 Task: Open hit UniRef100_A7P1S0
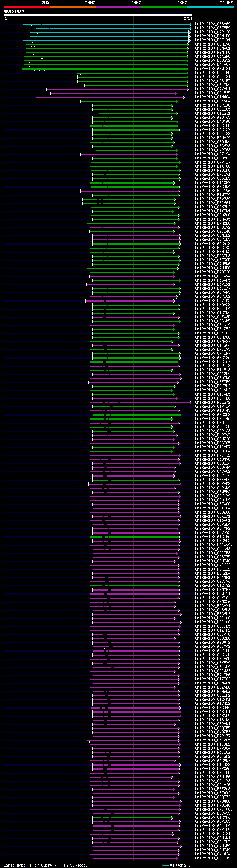coord(213,32)
